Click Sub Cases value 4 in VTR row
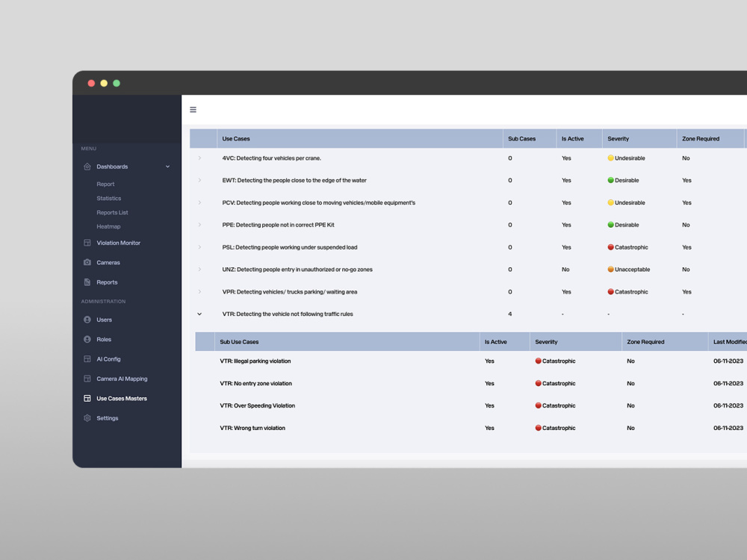 tap(509, 314)
